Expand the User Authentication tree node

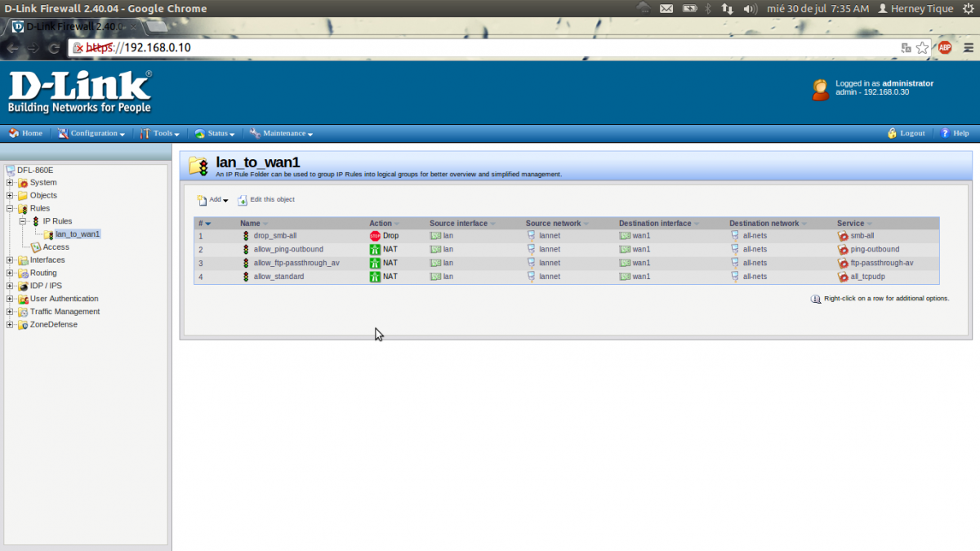click(10, 299)
